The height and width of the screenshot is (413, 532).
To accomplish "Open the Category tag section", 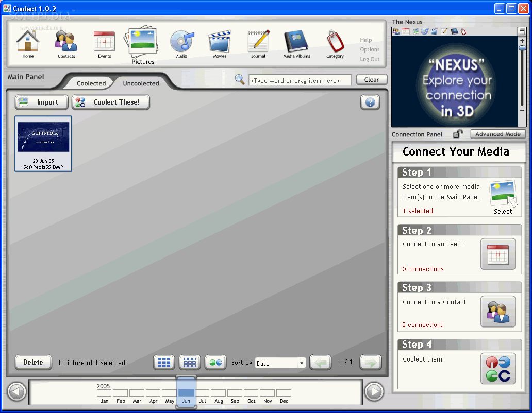I will click(335, 44).
